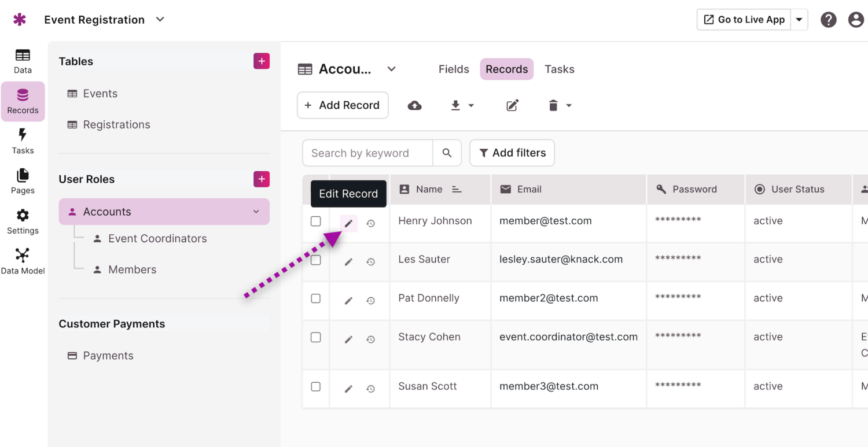The width and height of the screenshot is (868, 447).
Task: Expand the Event Registration app dropdown
Action: click(160, 20)
